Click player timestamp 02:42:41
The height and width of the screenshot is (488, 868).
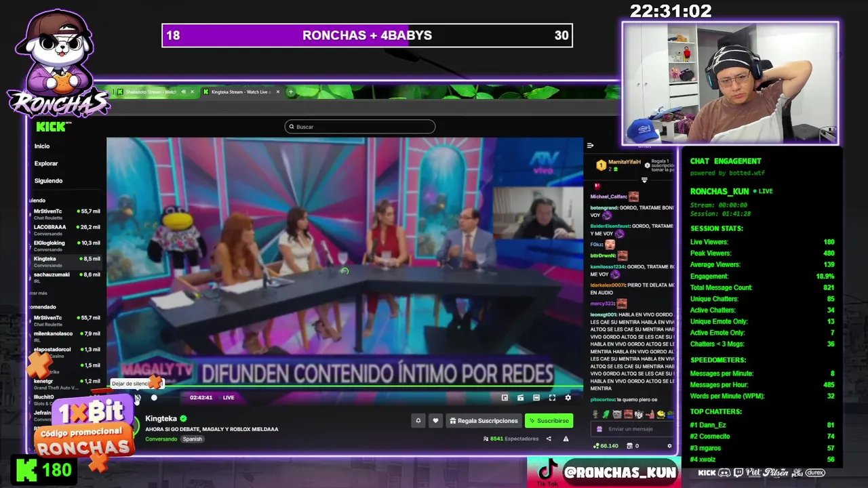201,398
